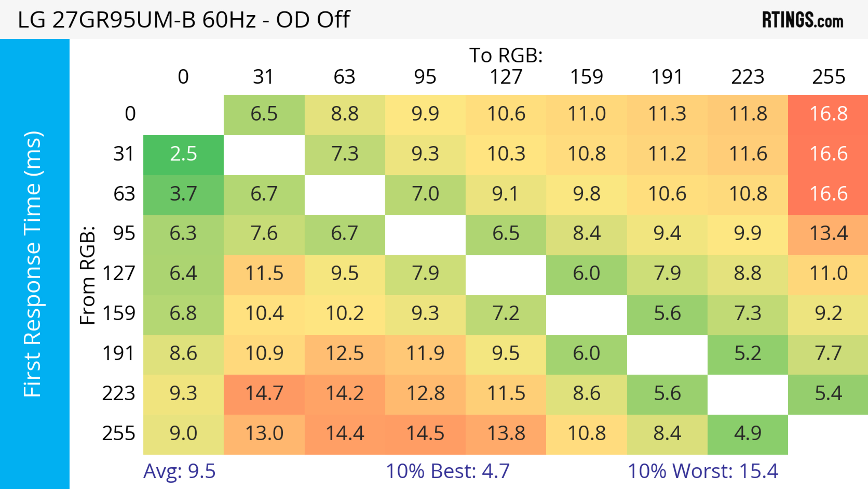Screen dimensions: 868x489
Task: Click column header 127
Action: [x=506, y=76]
